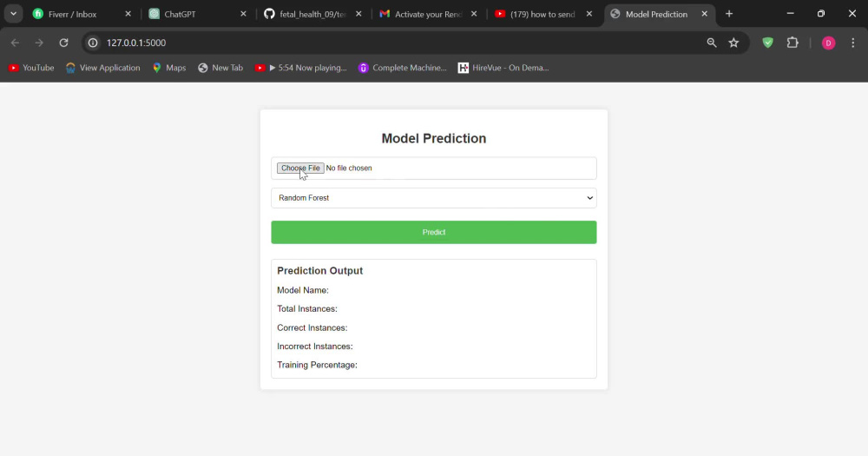
Task: Switch to the YouTube how to send tab
Action: (x=542, y=14)
